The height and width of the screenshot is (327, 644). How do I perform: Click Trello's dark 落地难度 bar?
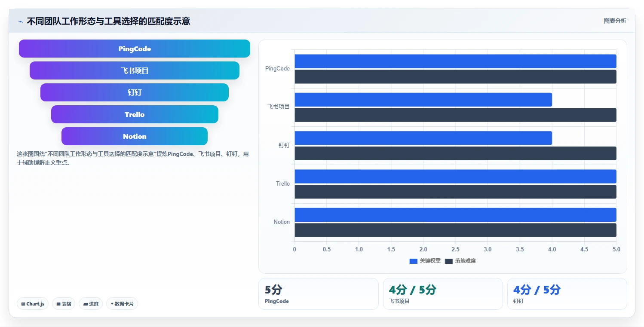(x=455, y=192)
